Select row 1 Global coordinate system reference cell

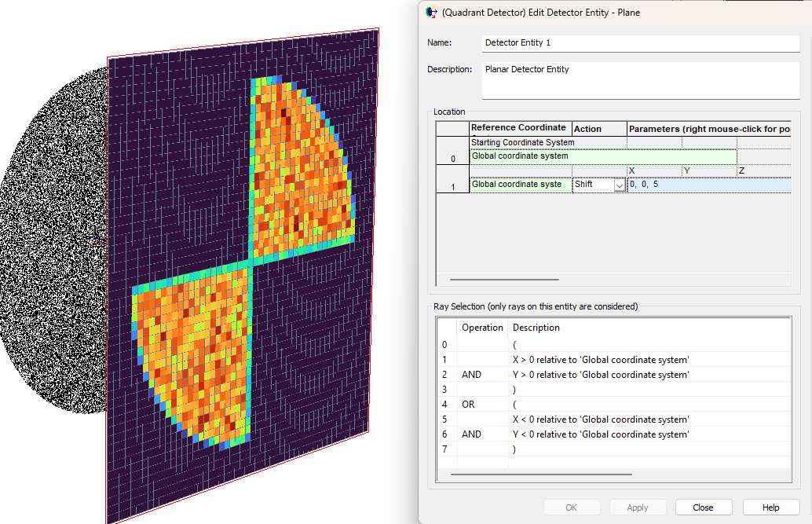(x=521, y=185)
